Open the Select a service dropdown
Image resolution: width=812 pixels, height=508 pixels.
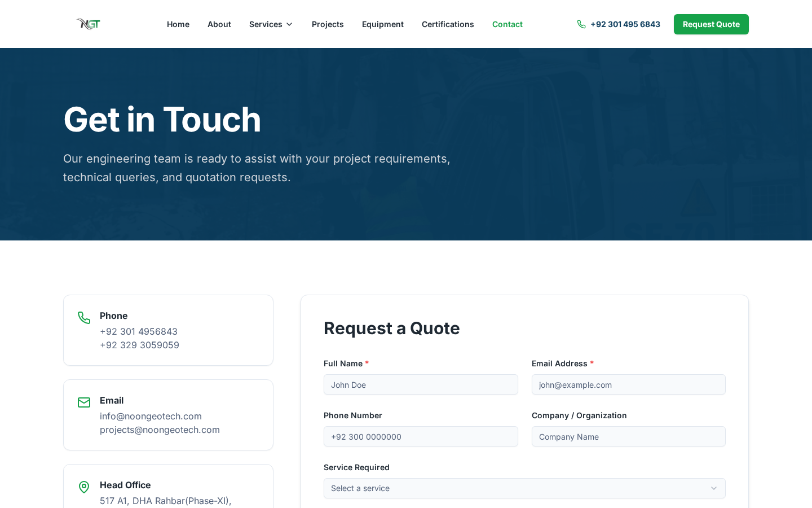pyautogui.click(x=524, y=488)
